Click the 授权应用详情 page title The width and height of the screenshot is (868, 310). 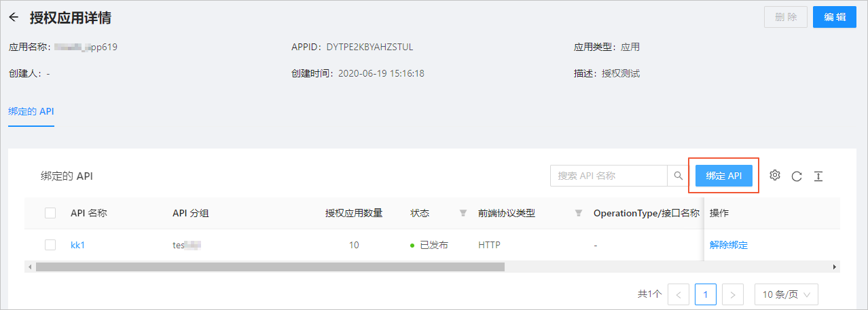pyautogui.click(x=71, y=18)
